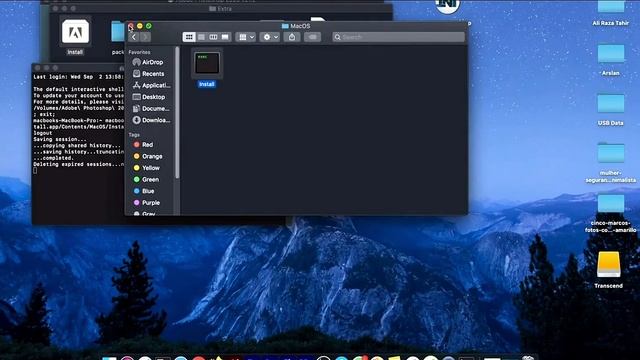Select the Blue tag in sidebar
Image resolution: width=640 pixels, height=360 pixels.
click(x=144, y=191)
